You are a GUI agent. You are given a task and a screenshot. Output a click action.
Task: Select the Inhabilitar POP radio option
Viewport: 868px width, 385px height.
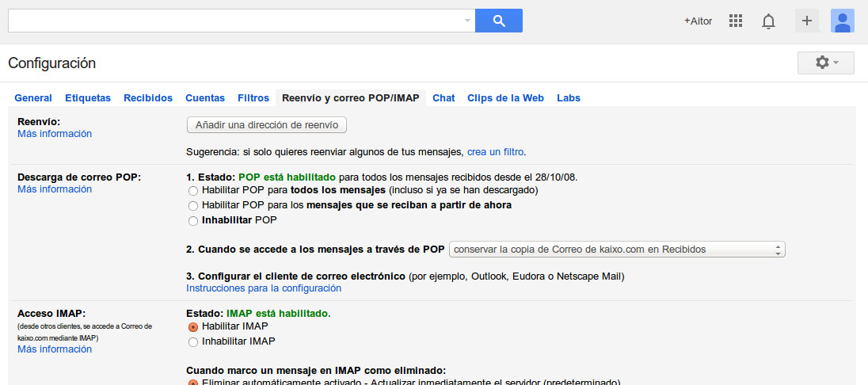(x=192, y=220)
